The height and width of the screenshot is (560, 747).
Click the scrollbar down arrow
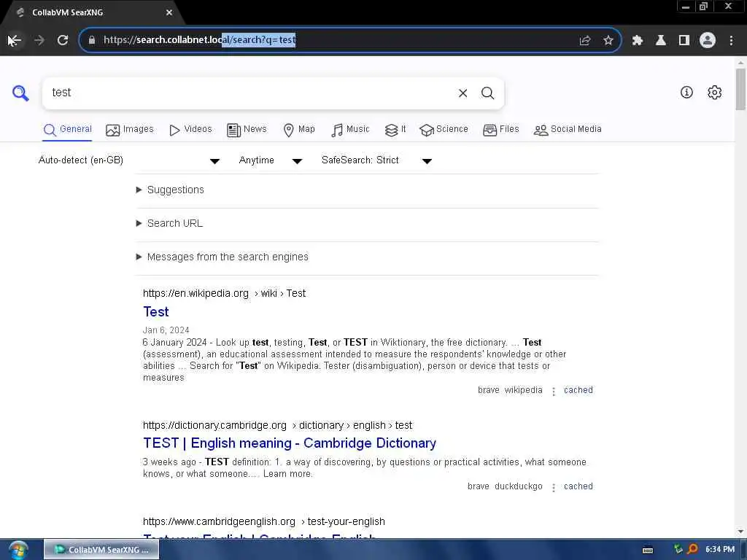click(740, 532)
